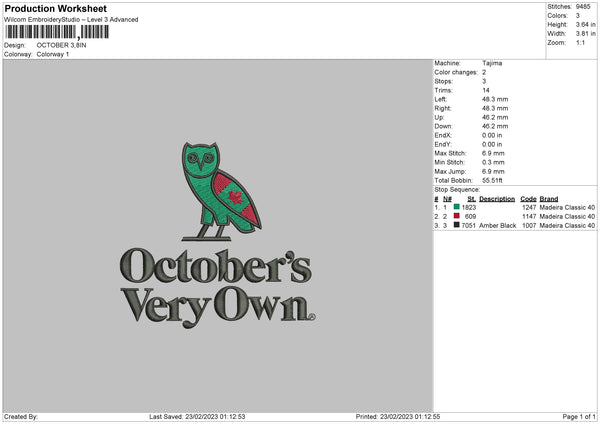Screen dimensions: 600x424
Task: Click 'Printed: 23/02/2023 01:12:55' footer text
Action: pyautogui.click(x=398, y=417)
